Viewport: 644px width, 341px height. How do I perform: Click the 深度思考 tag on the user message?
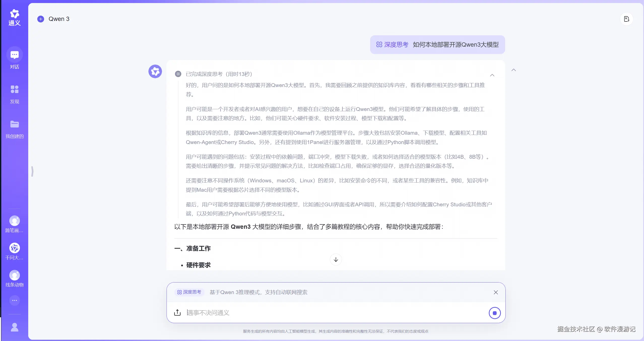click(x=392, y=44)
